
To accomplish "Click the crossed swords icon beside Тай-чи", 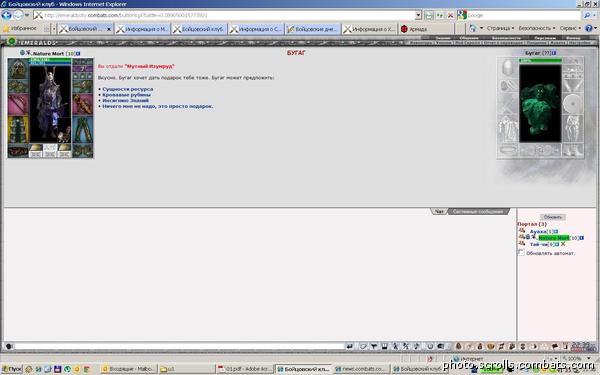I will tap(563, 244).
